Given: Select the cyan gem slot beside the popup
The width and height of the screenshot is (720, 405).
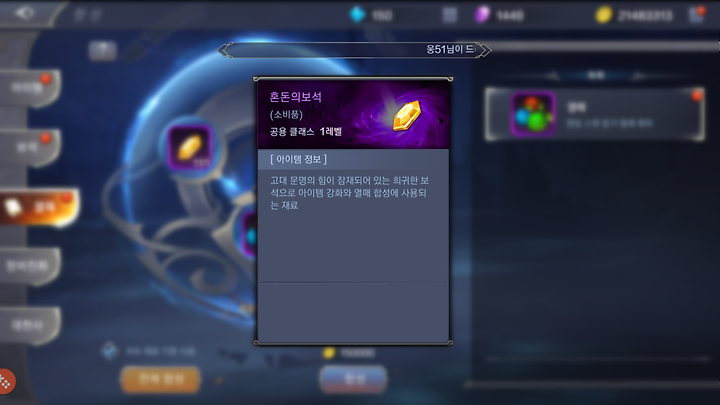Looking at the screenshot, I should [x=249, y=235].
